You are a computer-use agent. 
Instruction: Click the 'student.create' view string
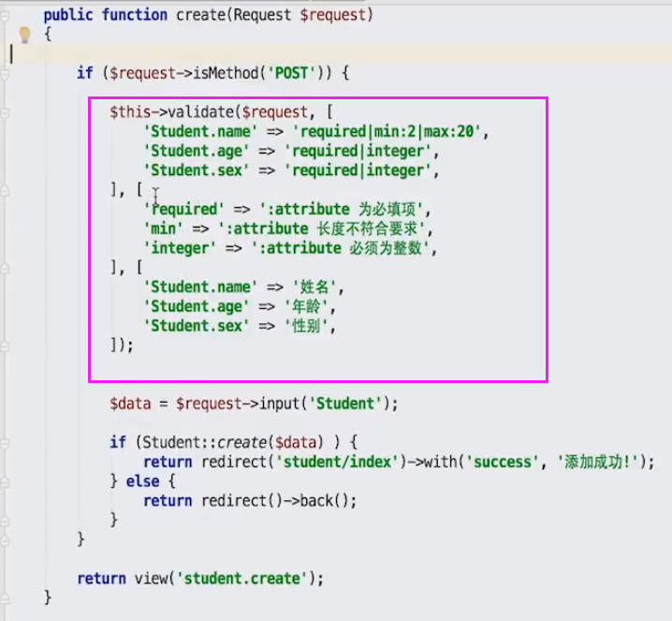242,579
